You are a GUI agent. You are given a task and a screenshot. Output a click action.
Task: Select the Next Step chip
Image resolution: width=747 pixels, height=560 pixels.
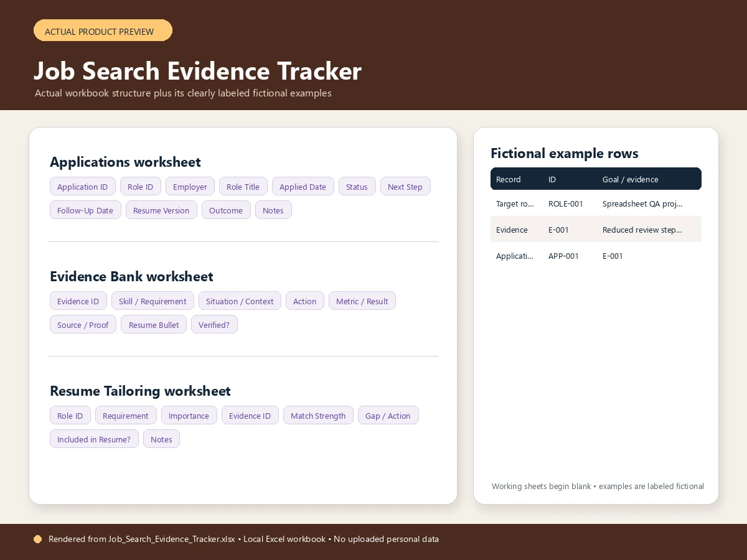click(x=405, y=187)
